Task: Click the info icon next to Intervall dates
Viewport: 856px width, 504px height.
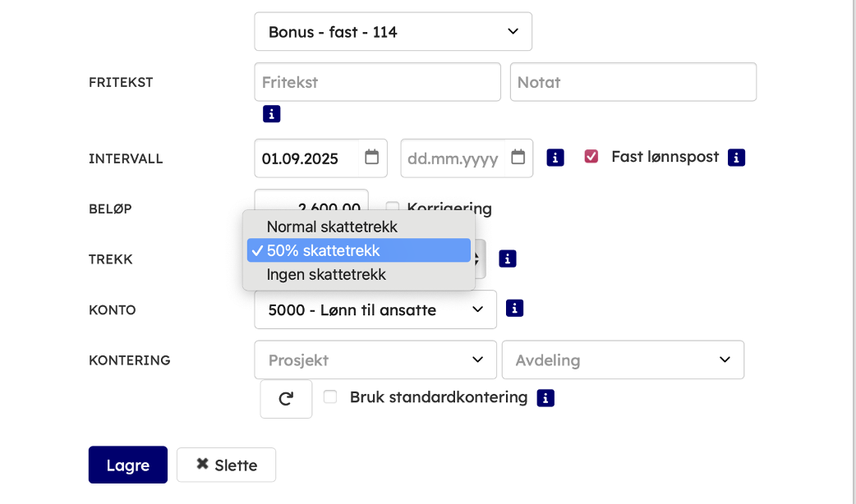Action: (555, 158)
